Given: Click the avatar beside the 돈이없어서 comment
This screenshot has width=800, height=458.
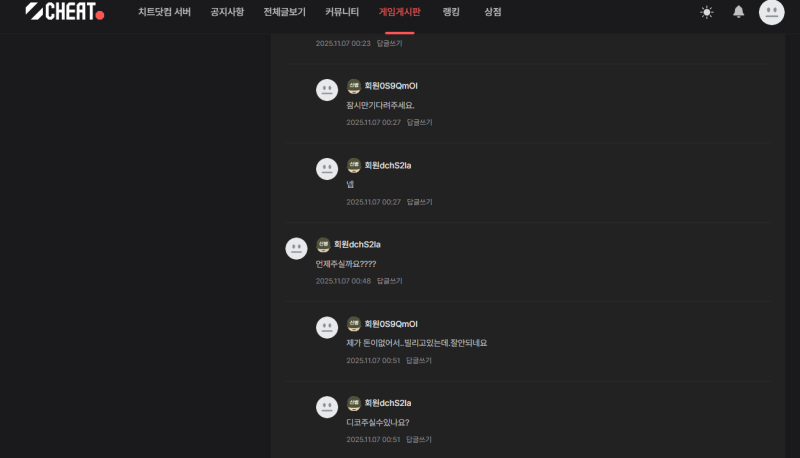Looking at the screenshot, I should (327, 327).
